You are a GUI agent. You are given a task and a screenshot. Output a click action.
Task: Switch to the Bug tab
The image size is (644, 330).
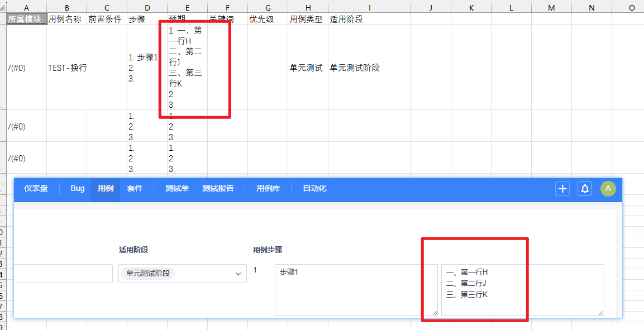click(77, 188)
